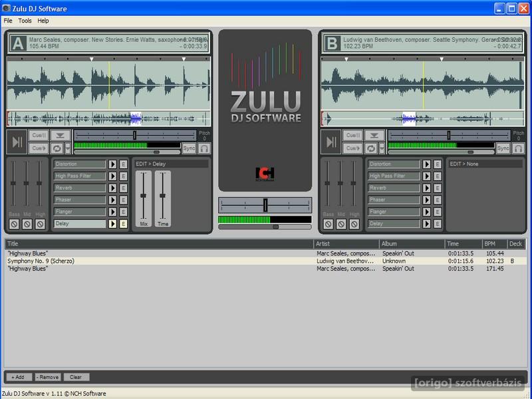Open the Help menu
The image size is (532, 399).
43,21
